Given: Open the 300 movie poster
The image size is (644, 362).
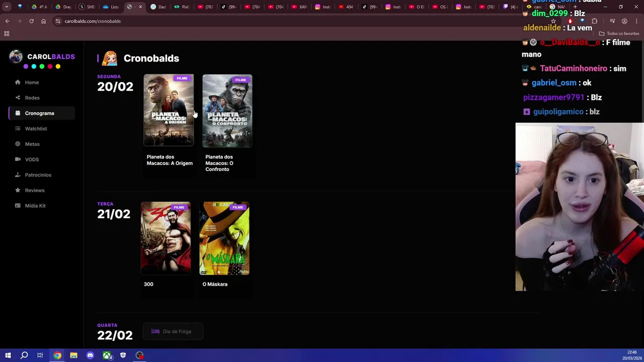Looking at the screenshot, I should pyautogui.click(x=166, y=238).
